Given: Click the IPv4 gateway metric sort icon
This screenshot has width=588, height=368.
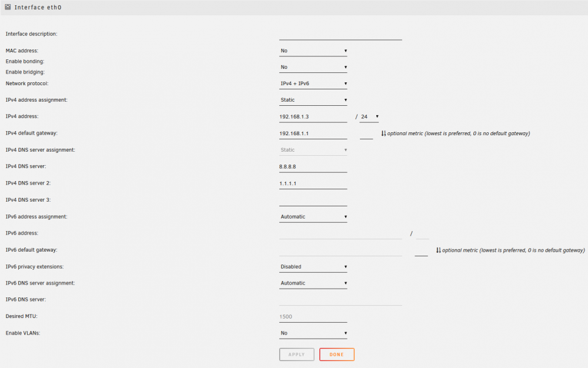Looking at the screenshot, I should (x=383, y=133).
